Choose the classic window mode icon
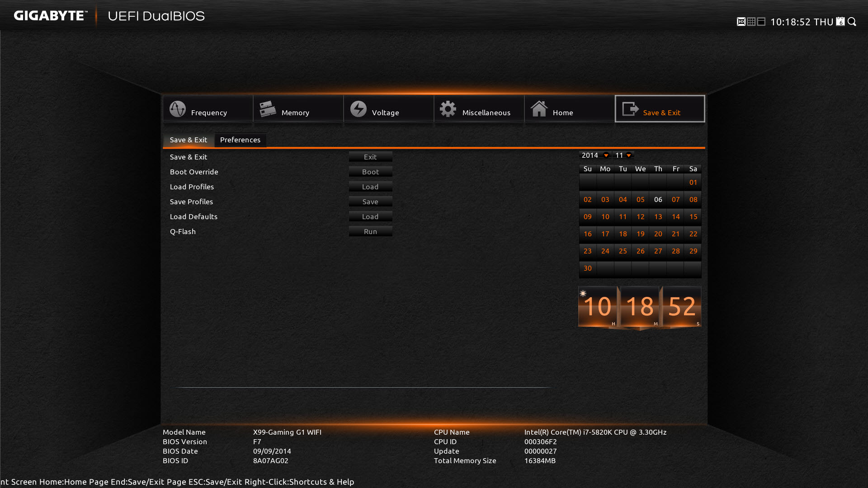This screenshot has width=868, height=488. pos(761,22)
